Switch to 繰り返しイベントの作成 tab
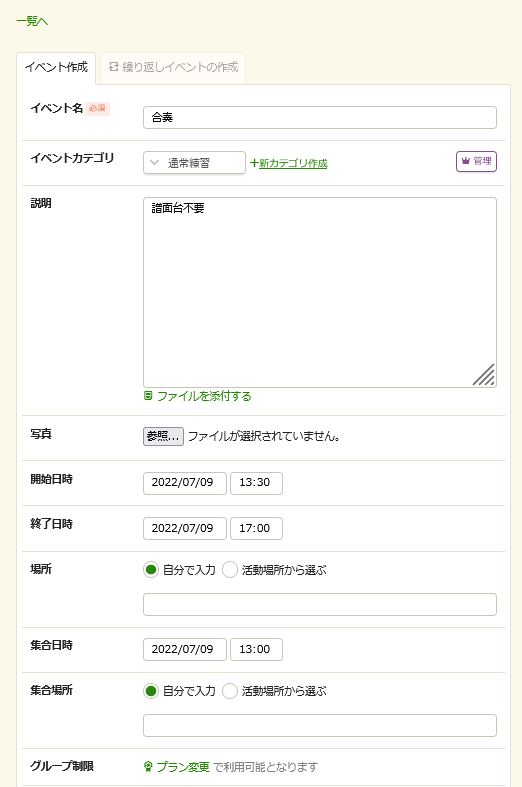This screenshot has width=522, height=787. tap(173, 67)
